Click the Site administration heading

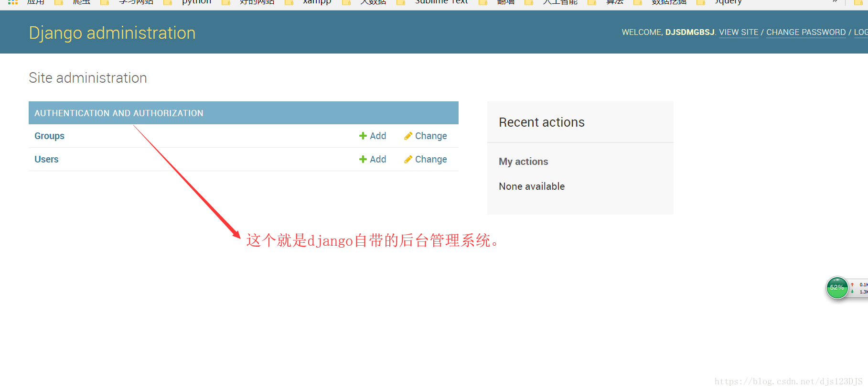coord(88,78)
